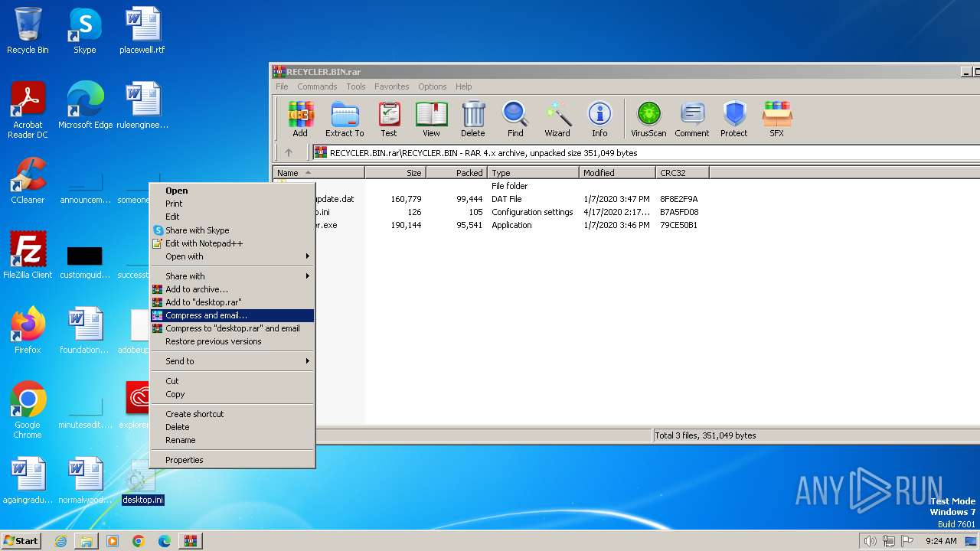
Task: Sort archive list by Packed column
Action: coord(456,173)
